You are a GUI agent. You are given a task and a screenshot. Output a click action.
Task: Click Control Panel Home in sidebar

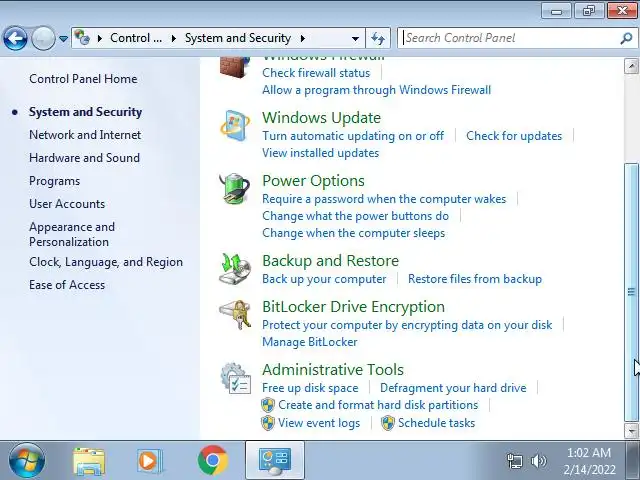pos(83,79)
